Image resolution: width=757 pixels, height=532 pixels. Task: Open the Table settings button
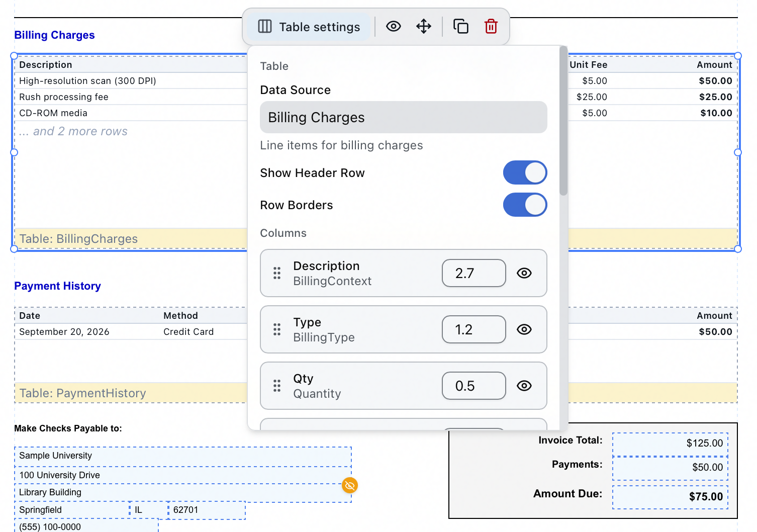309,27
